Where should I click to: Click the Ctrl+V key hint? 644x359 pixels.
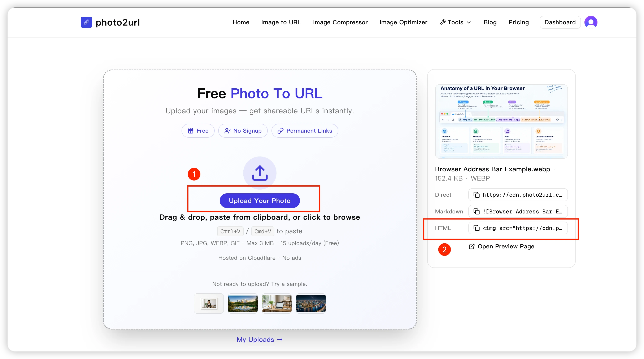click(230, 231)
